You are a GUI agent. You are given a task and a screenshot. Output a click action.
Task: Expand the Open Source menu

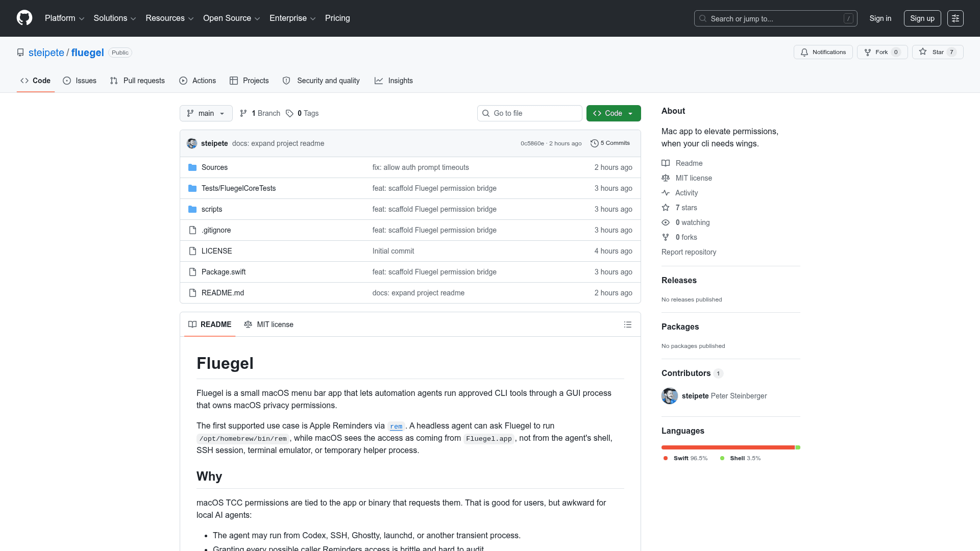(x=232, y=18)
